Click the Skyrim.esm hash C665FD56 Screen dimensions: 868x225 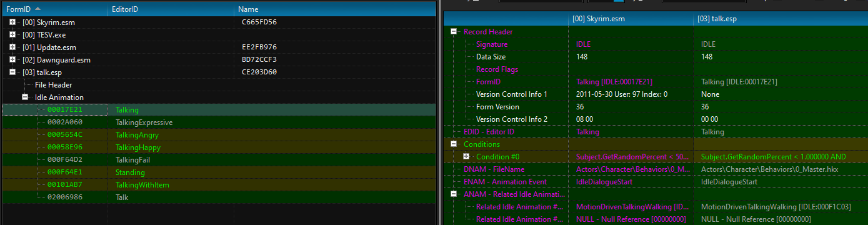tap(259, 22)
